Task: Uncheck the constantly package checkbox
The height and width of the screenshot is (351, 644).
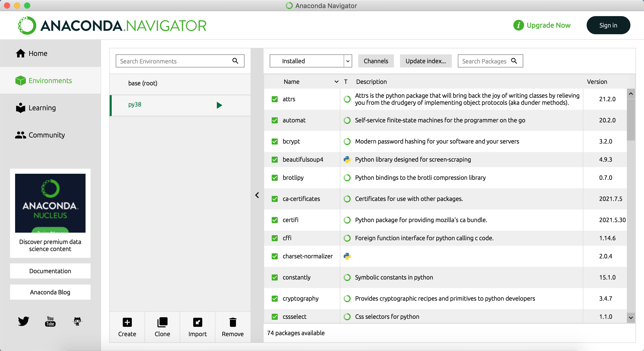Action: [x=275, y=277]
